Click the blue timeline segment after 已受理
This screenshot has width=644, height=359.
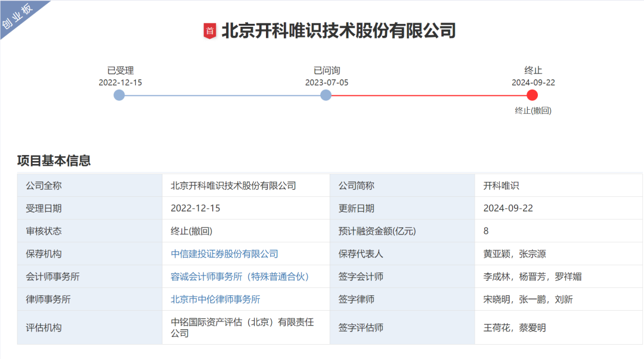tap(222, 95)
